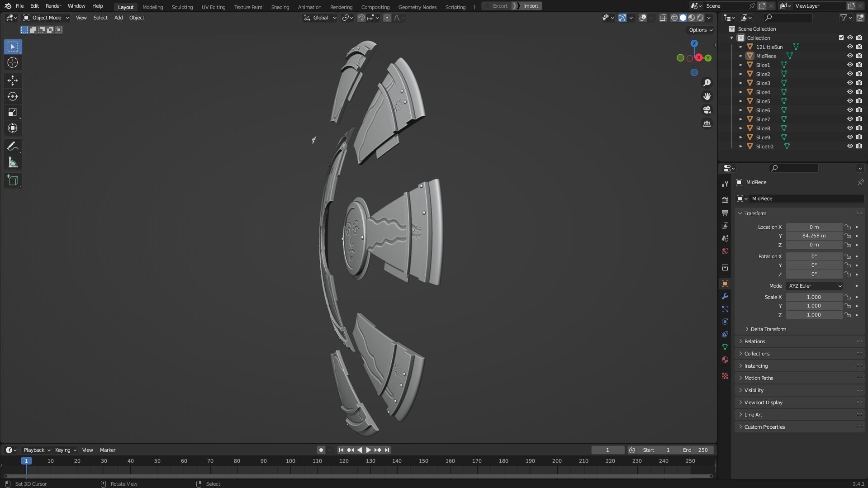Toggle auto keying record button
868x488 pixels.
pyautogui.click(x=321, y=450)
